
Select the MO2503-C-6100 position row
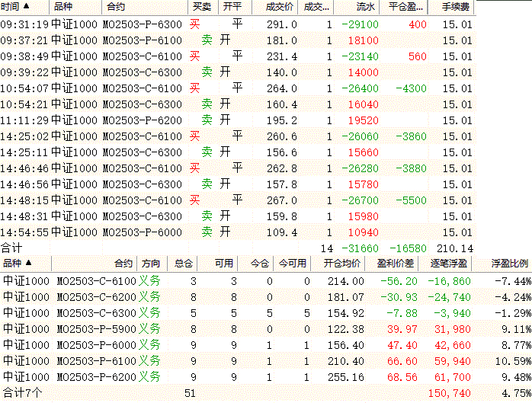266,281
